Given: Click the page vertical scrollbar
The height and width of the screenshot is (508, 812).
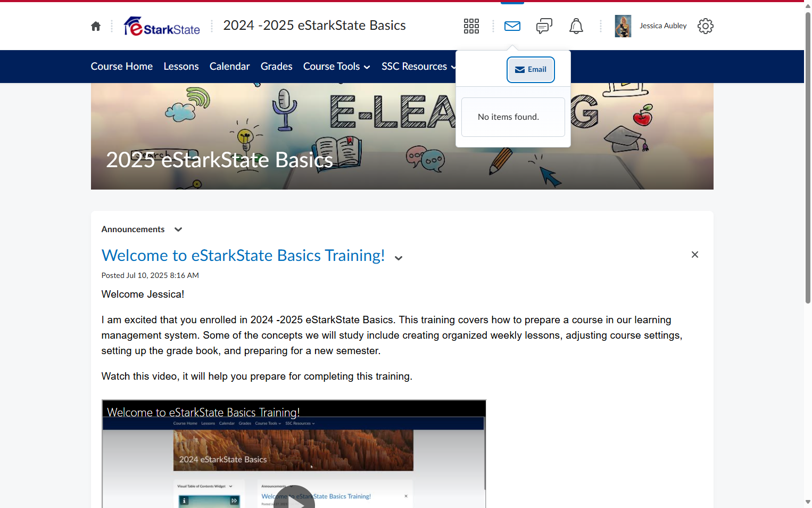Looking at the screenshot, I should click(808, 158).
